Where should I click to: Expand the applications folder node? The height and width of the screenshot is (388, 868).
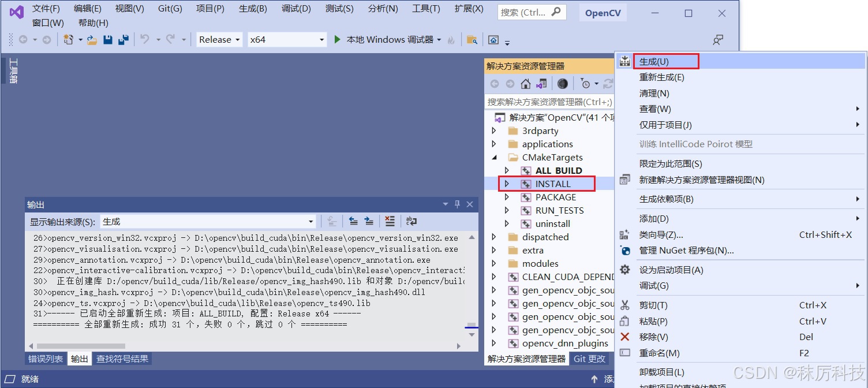click(x=493, y=144)
